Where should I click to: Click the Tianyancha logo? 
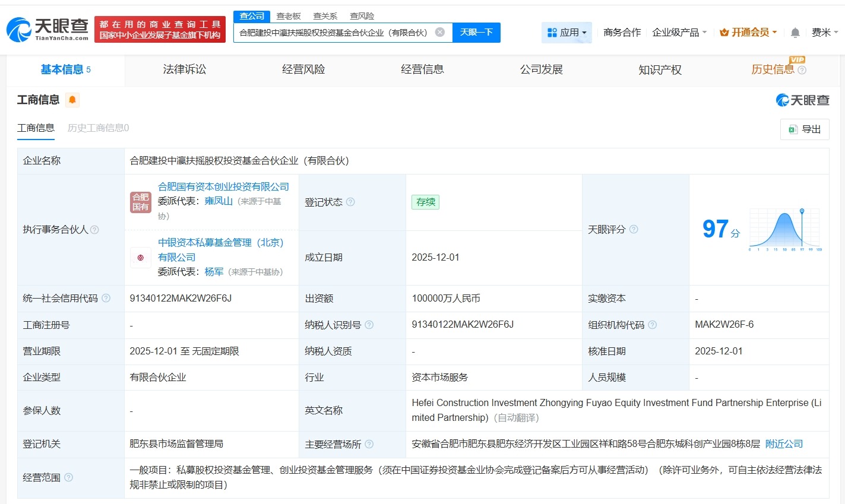pyautogui.click(x=45, y=28)
